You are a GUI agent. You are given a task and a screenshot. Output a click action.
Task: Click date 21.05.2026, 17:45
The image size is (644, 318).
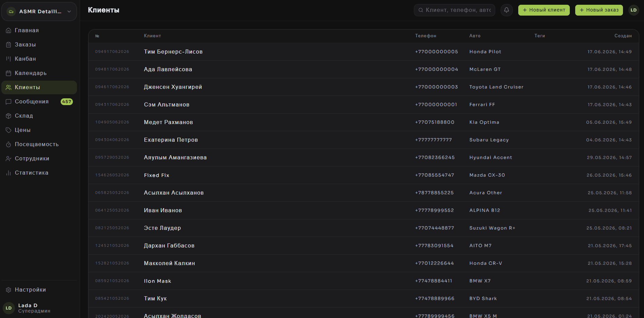(x=610, y=246)
